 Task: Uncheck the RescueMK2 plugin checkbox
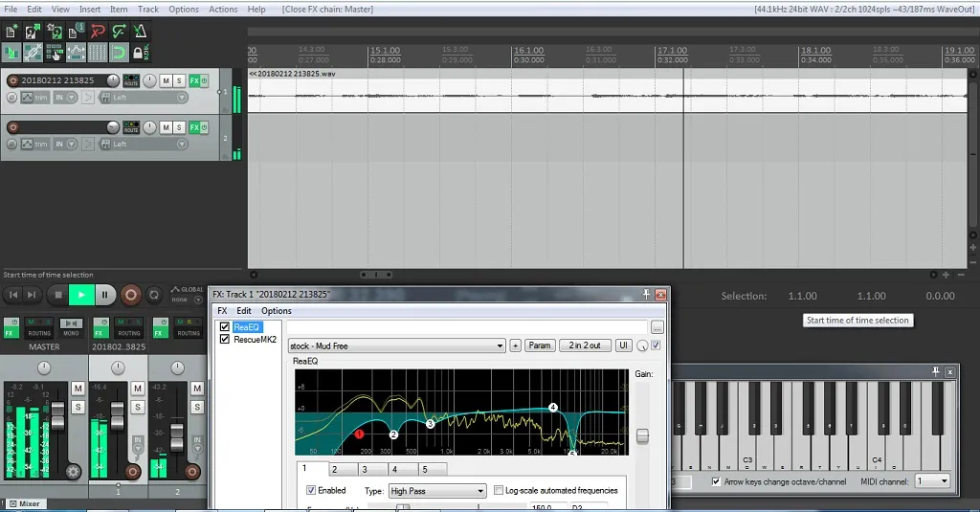(224, 340)
